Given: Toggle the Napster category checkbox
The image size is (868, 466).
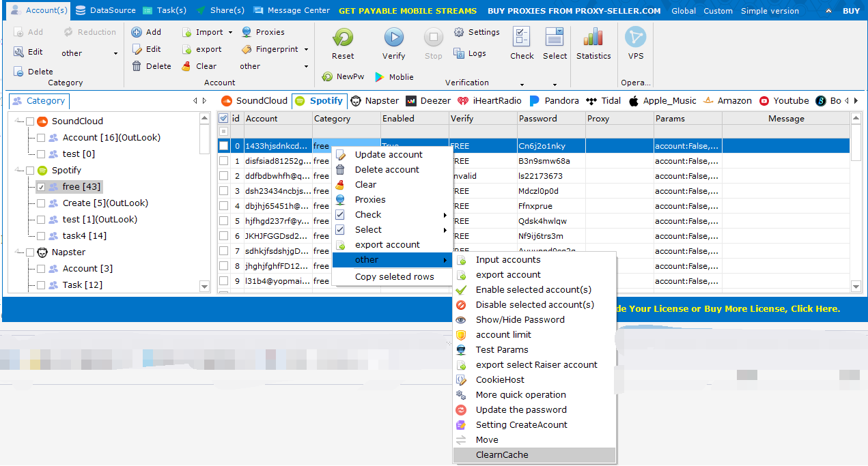Looking at the screenshot, I should click(29, 252).
